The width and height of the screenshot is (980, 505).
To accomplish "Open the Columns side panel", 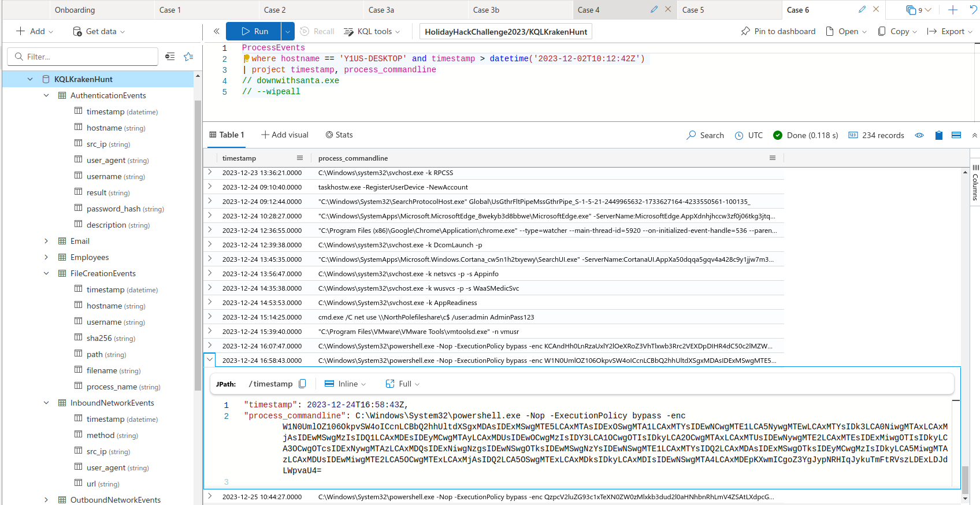I will pyautogui.click(x=975, y=183).
